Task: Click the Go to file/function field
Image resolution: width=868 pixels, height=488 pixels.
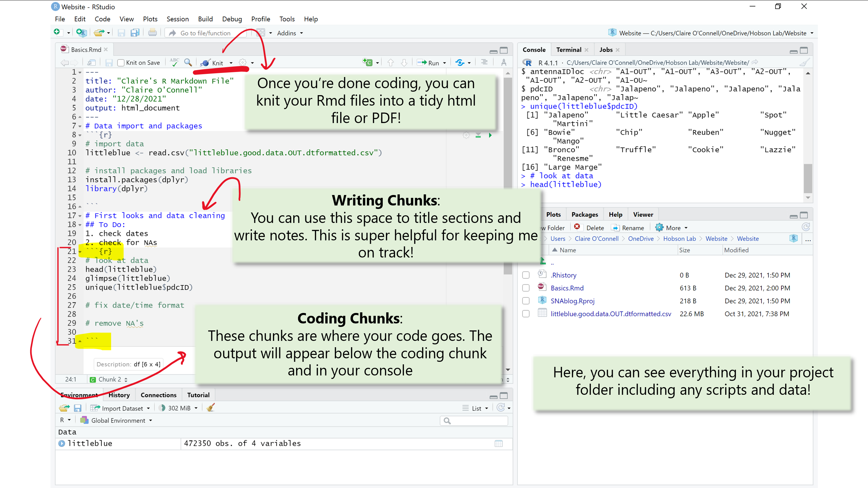Action: click(205, 33)
